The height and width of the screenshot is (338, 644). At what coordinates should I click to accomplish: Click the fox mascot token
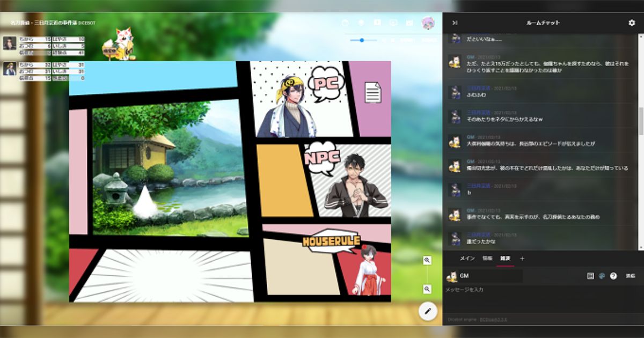(120, 44)
